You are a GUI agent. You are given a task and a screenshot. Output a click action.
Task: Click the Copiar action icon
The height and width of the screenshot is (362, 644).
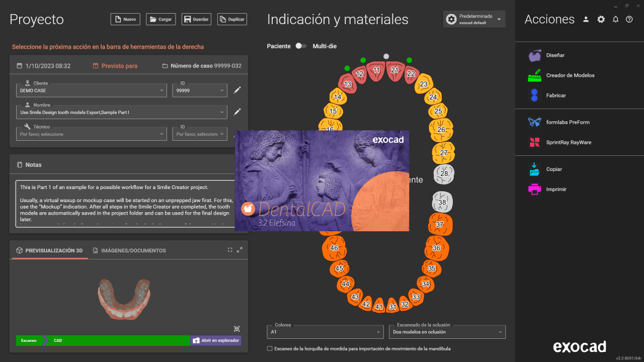pyautogui.click(x=534, y=169)
